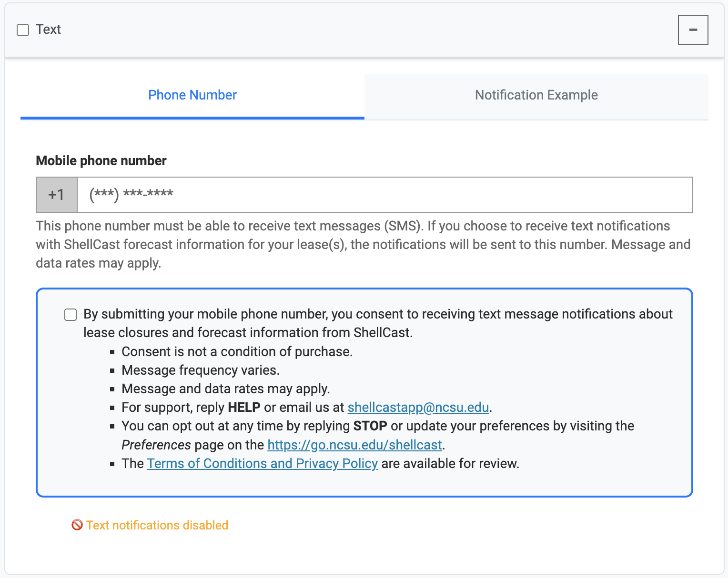Viewport: 728px width, 578px height.
Task: Click the +1 country code prefix box
Action: pos(56,195)
